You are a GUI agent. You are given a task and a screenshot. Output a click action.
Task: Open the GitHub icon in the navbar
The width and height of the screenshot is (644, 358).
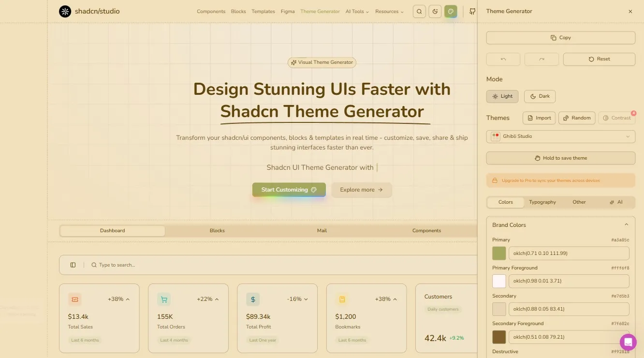pyautogui.click(x=472, y=11)
